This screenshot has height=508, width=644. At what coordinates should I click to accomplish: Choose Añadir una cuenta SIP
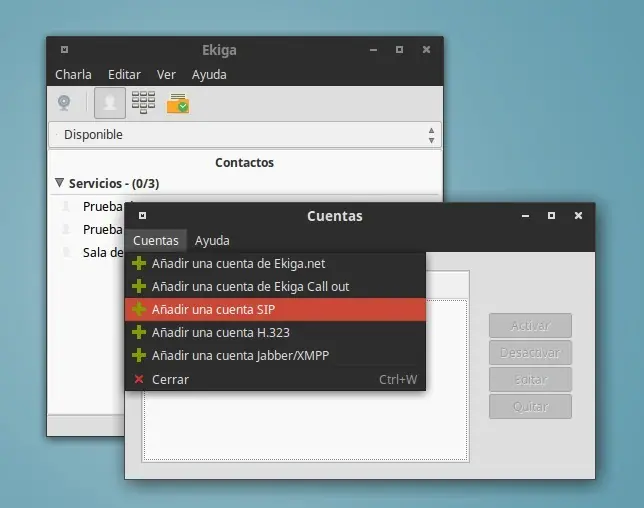(275, 310)
